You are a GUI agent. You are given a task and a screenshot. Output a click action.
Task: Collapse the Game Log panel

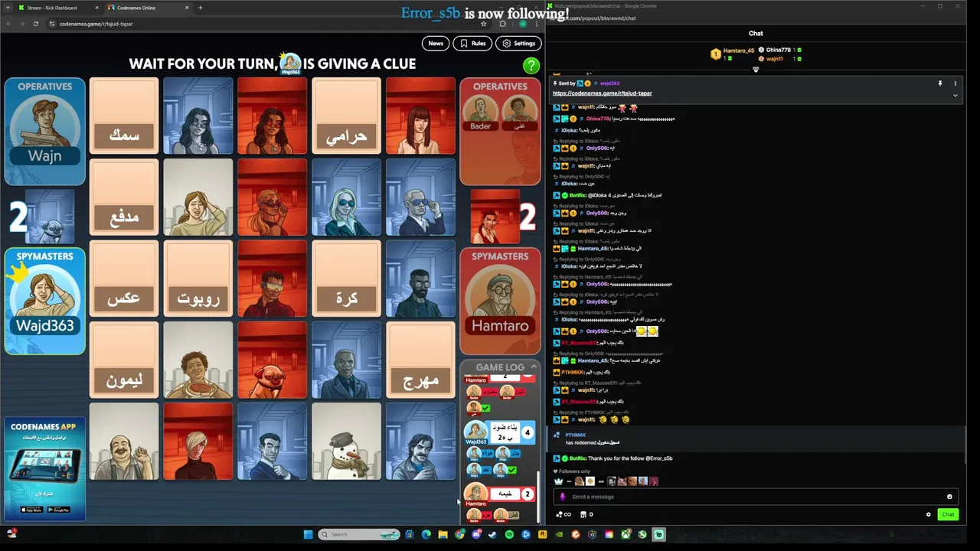[534, 367]
